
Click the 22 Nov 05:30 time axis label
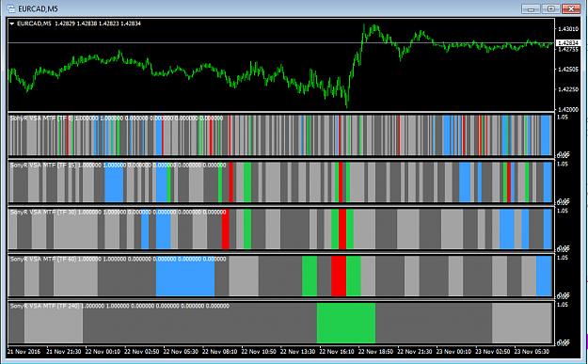(181, 352)
